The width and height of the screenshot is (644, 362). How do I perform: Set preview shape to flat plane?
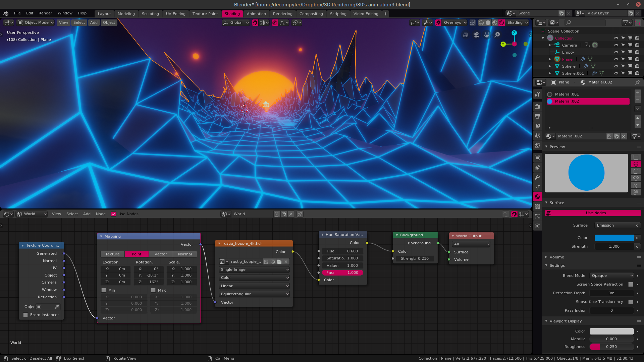(636, 157)
